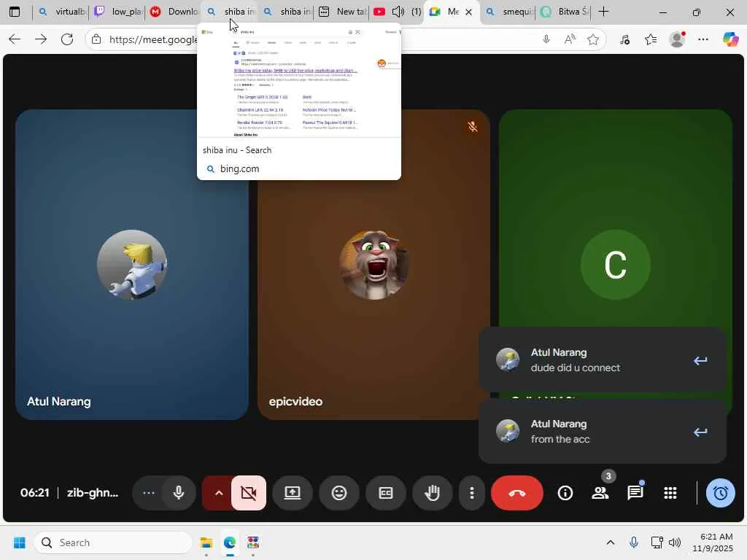Click the shiba inu tab preview thumbnail

(299, 82)
